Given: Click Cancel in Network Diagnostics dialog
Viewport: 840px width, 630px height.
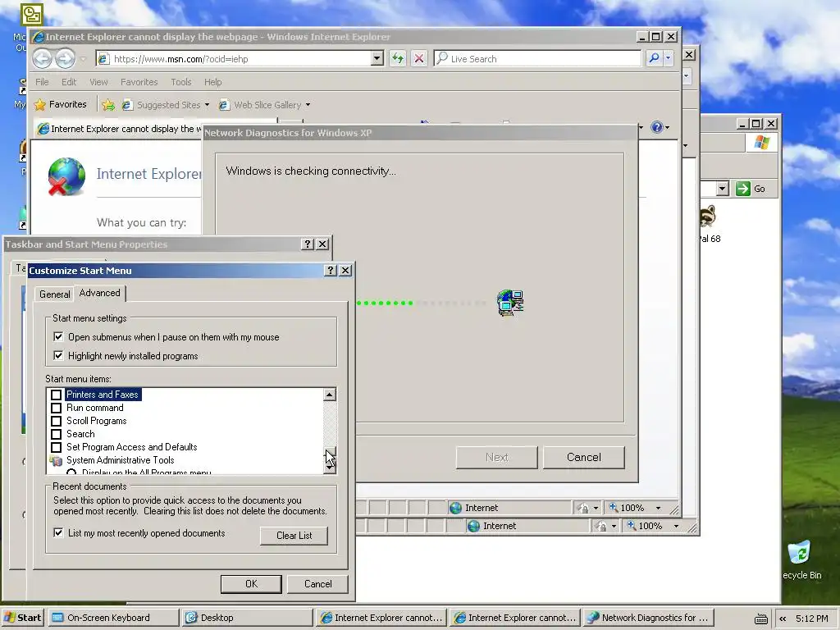Looking at the screenshot, I should point(584,458).
